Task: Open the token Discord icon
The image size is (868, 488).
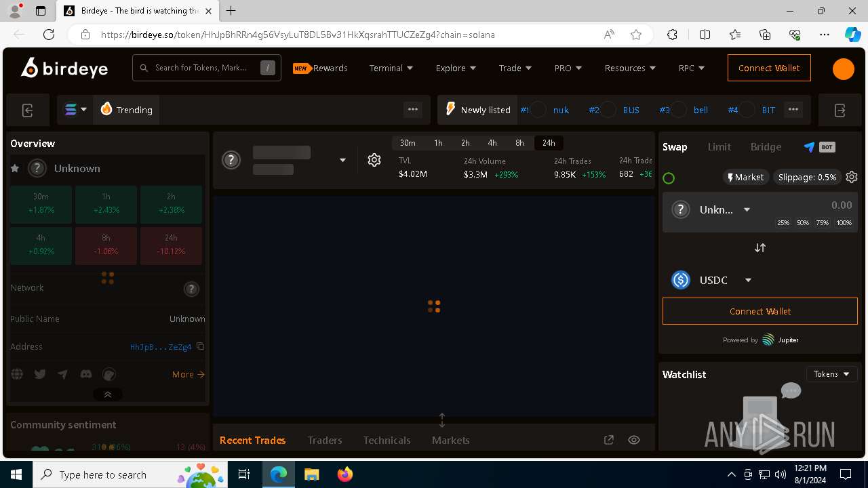Action: [x=85, y=374]
